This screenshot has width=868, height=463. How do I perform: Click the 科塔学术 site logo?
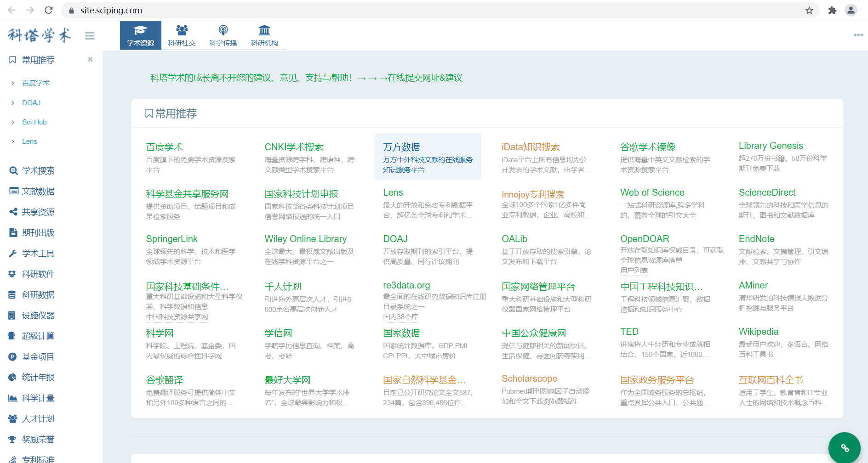click(40, 35)
